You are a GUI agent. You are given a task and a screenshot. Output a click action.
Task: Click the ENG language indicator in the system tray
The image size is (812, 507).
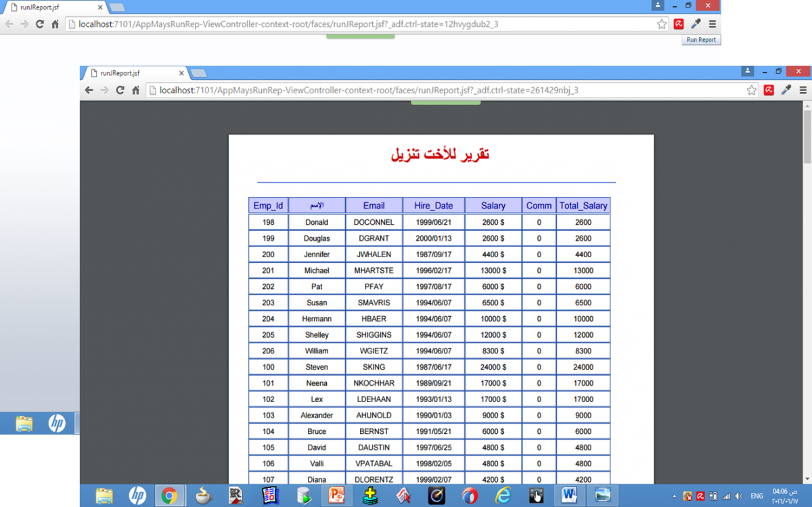click(x=757, y=496)
